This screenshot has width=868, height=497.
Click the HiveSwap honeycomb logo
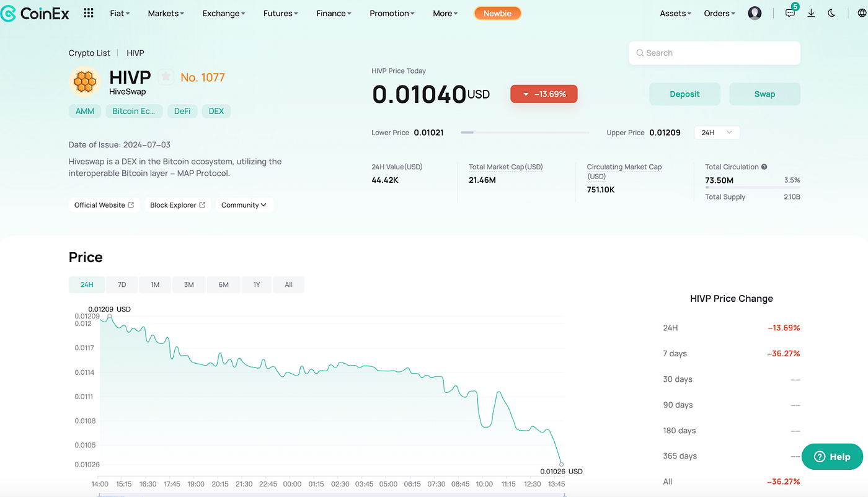tap(85, 82)
